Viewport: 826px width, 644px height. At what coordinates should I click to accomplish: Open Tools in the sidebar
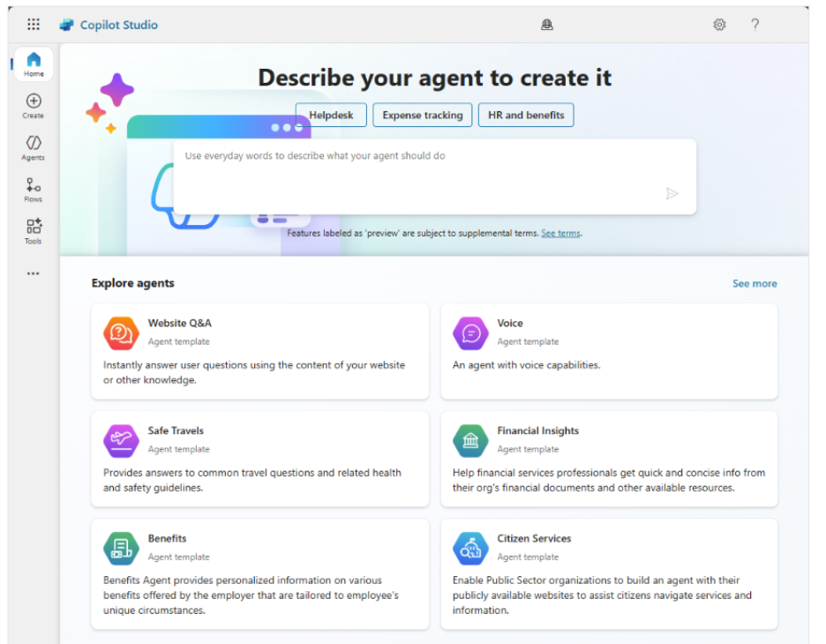(x=34, y=232)
